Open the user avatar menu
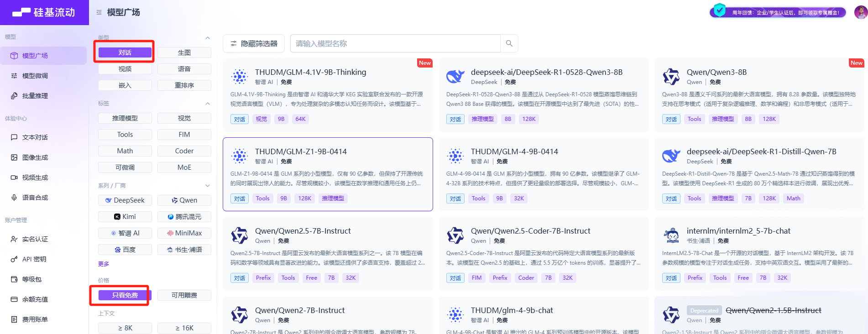Screen dimensions: 868x334 coord(860,12)
